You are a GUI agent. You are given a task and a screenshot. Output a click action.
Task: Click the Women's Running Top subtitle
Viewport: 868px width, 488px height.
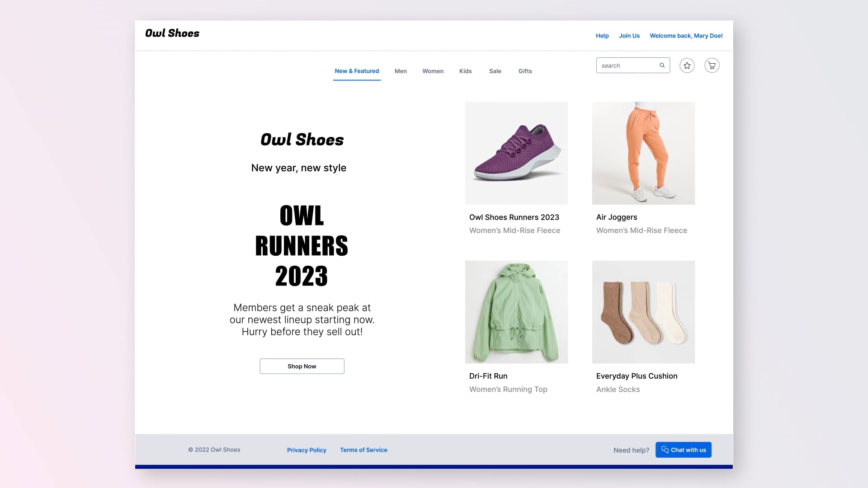[508, 389]
